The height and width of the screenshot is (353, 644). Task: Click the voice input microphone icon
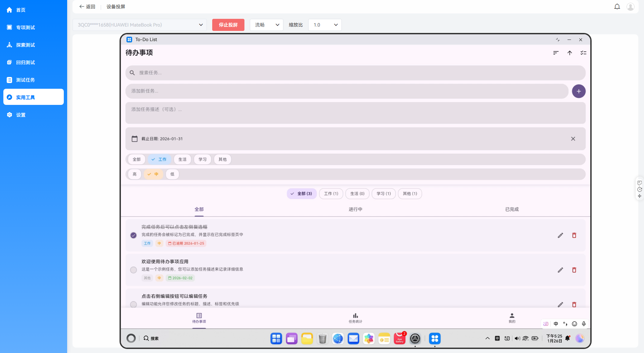pyautogui.click(x=584, y=324)
